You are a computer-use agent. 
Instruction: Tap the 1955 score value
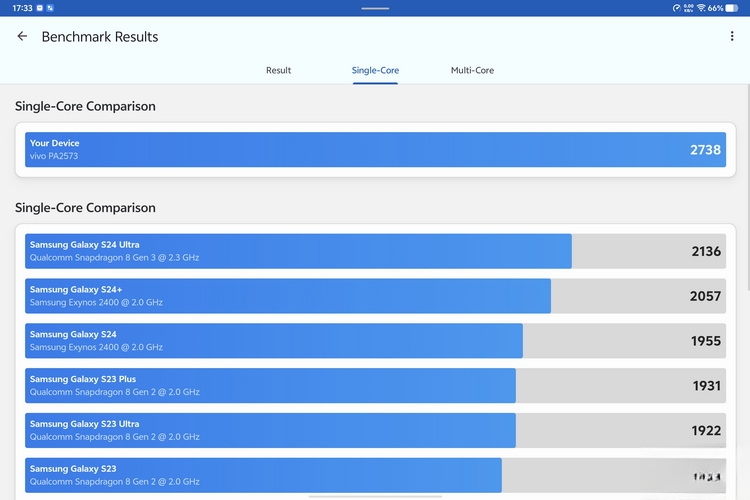coord(706,341)
